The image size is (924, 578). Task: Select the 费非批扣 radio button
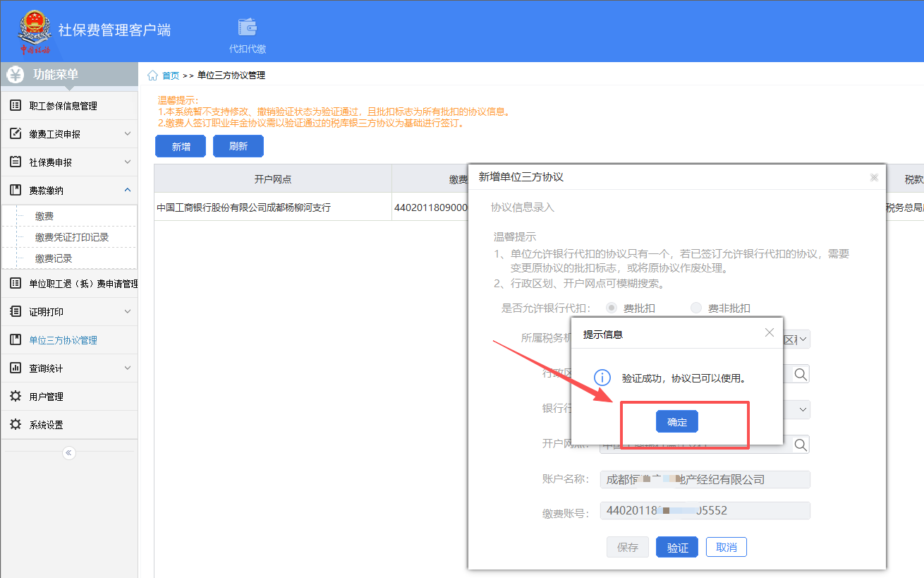point(696,308)
